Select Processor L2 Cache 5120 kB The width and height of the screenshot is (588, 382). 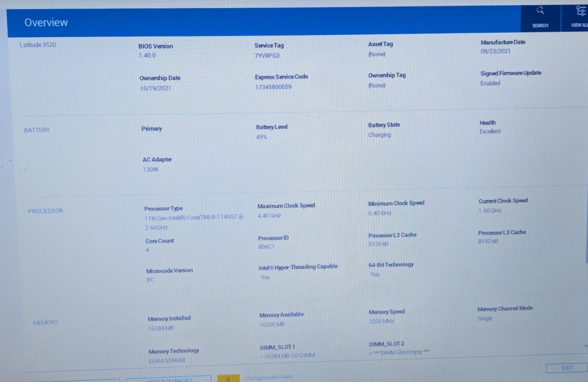pyautogui.click(x=379, y=244)
